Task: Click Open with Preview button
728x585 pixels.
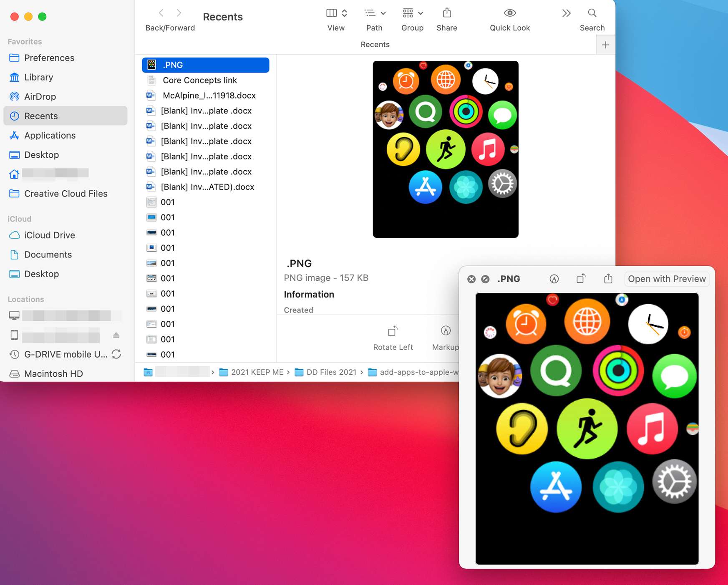Action: [x=667, y=279]
